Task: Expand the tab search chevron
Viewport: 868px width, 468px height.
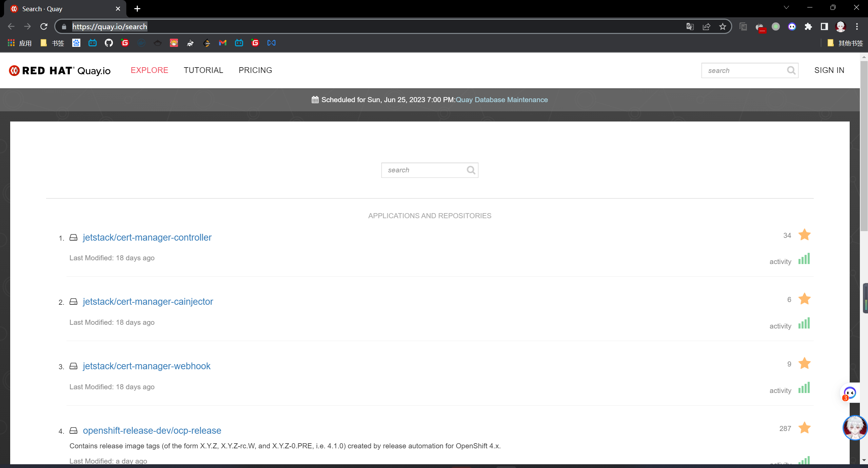Action: (x=786, y=7)
